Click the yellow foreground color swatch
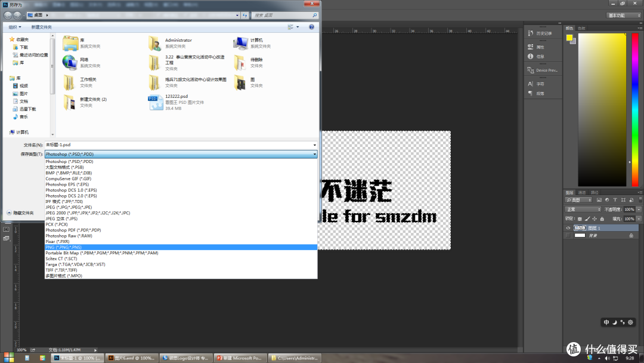644x363 pixels. point(569,38)
